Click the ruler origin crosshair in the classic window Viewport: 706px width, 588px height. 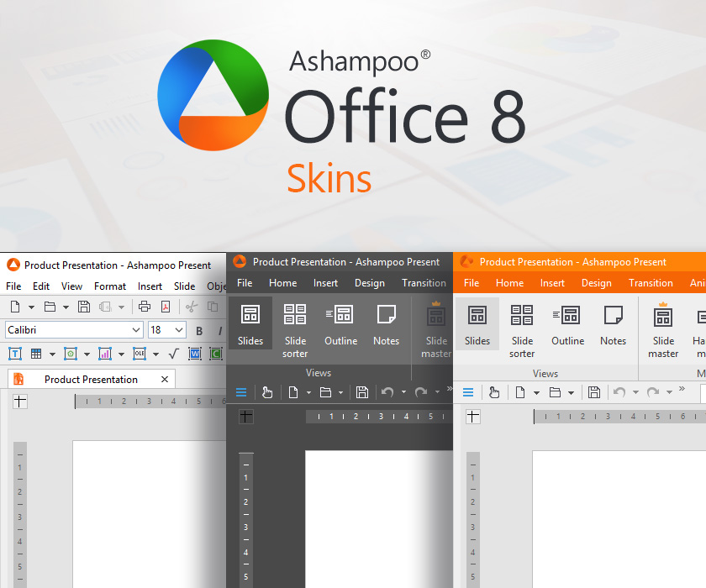19,402
